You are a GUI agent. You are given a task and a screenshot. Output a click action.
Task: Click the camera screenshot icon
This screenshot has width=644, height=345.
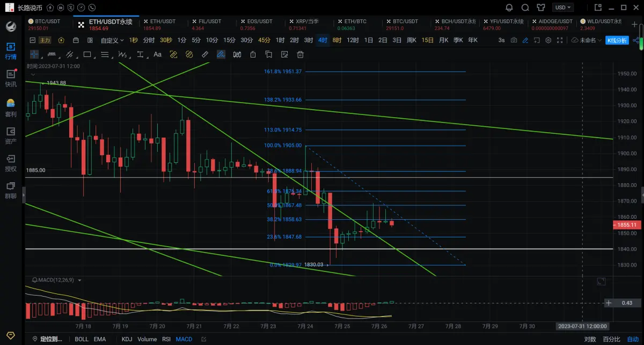click(x=514, y=40)
